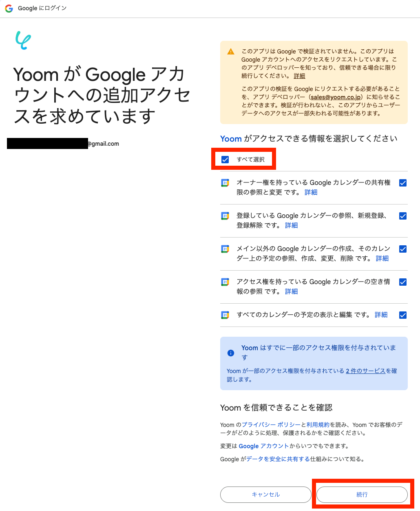The image size is (420, 511).
Task: Click the Google logo icon in header
Action: 9,8
